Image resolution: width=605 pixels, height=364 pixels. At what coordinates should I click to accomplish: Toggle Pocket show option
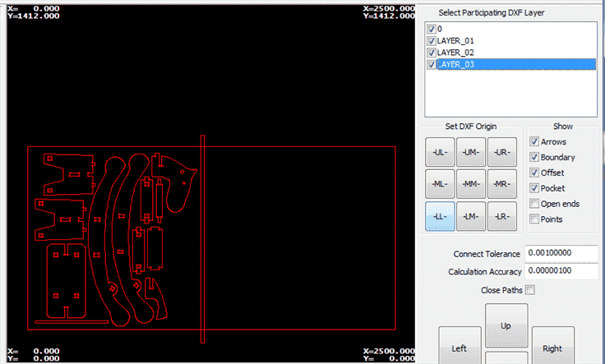point(534,188)
